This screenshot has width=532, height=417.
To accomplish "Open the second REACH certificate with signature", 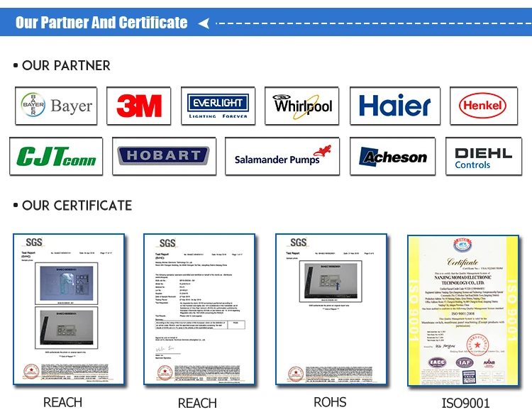I will (x=199, y=309).
